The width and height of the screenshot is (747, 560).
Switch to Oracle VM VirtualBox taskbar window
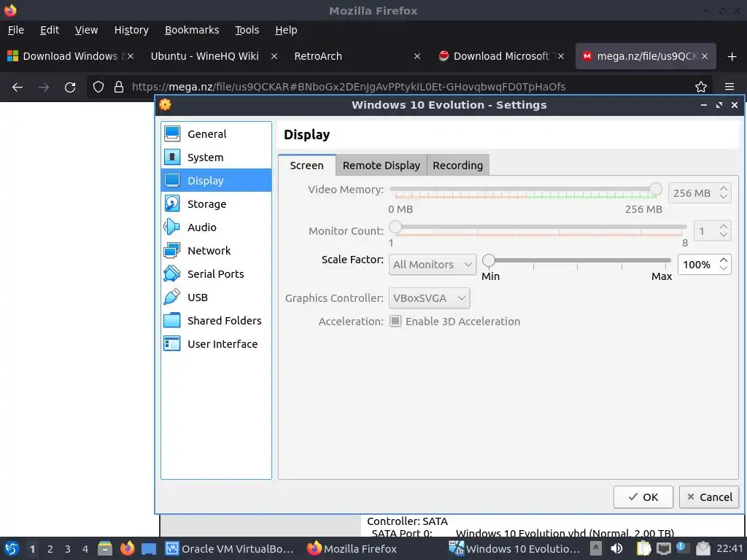click(x=230, y=548)
